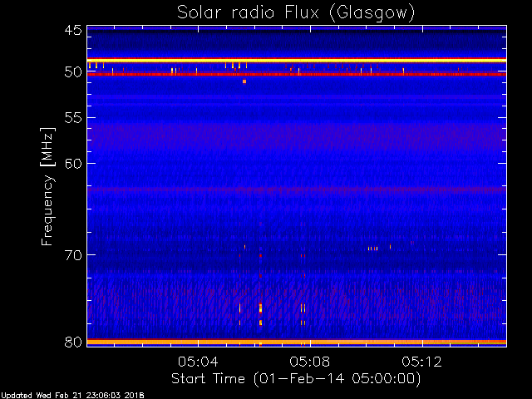Click the "05:08" time tick label

[309, 362]
